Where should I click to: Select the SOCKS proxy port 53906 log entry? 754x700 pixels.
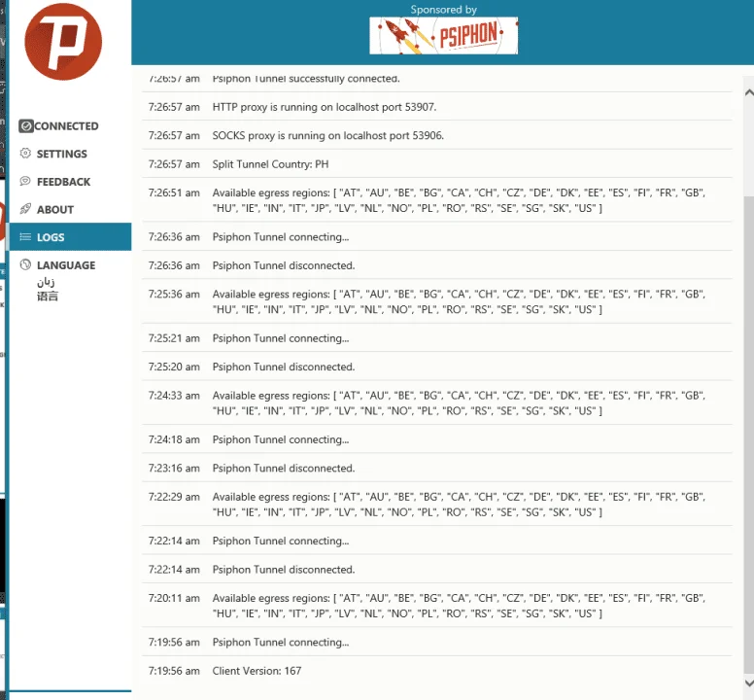(436, 136)
